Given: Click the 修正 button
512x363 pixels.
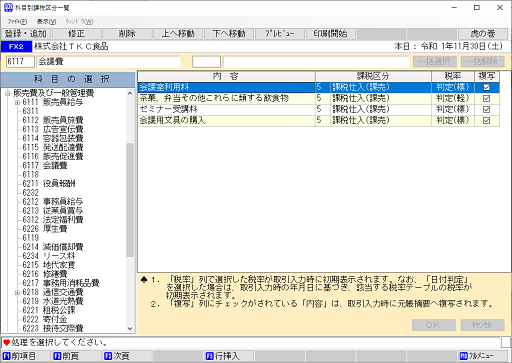Looking at the screenshot, I should (77, 34).
